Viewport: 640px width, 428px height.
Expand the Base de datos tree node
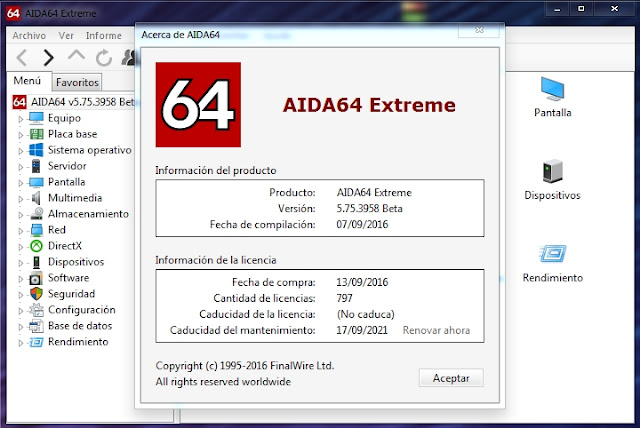pos(20,327)
